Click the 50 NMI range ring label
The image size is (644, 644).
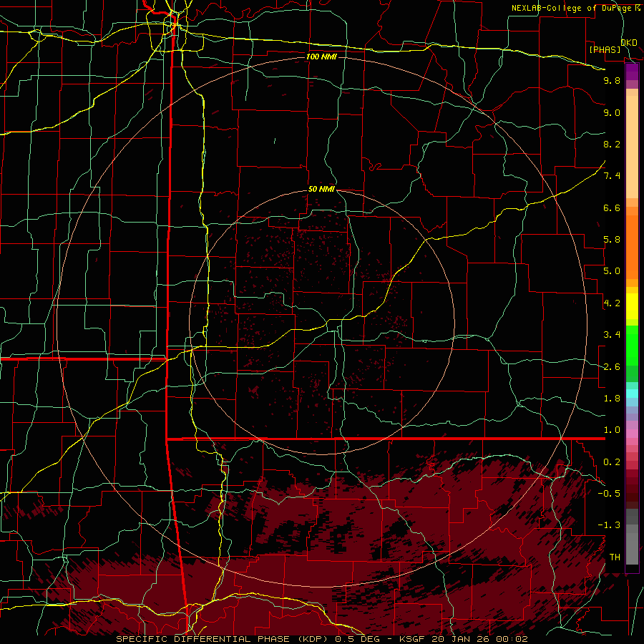tap(321, 189)
